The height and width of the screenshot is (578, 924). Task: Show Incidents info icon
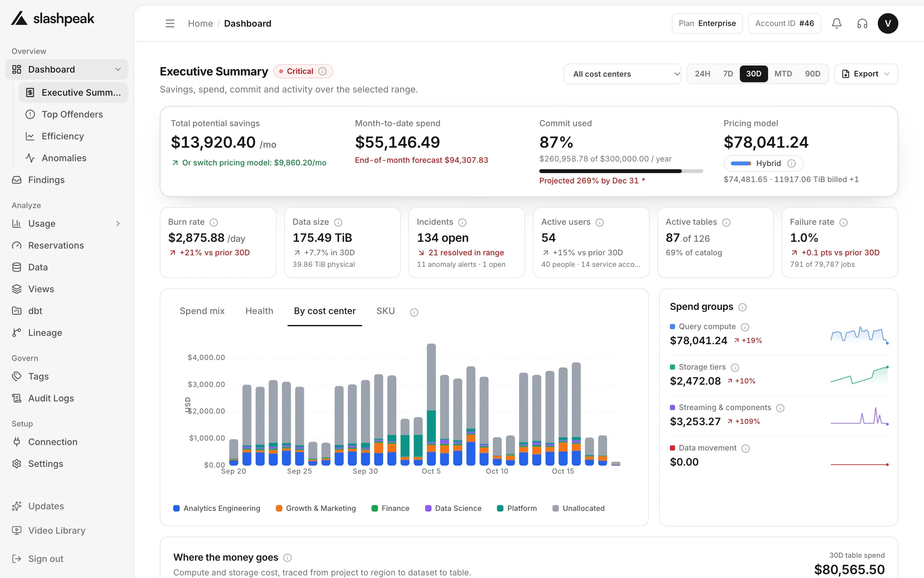click(x=462, y=223)
